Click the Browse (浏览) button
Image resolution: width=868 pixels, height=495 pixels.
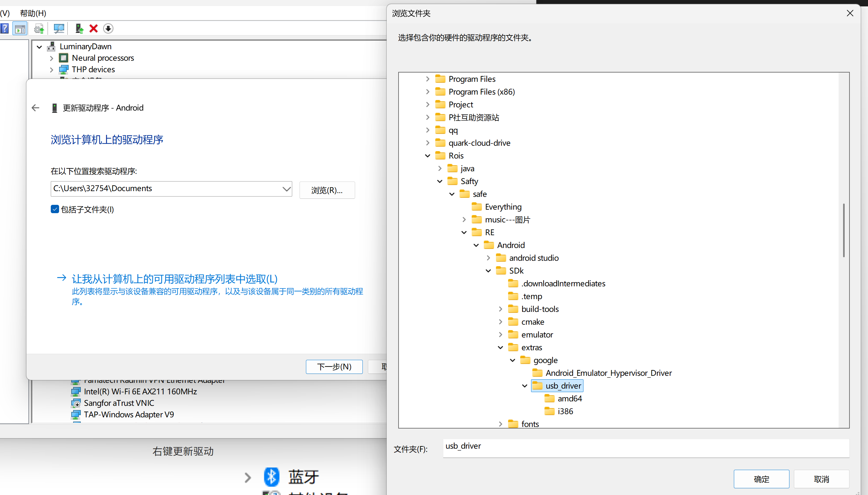pyautogui.click(x=327, y=190)
